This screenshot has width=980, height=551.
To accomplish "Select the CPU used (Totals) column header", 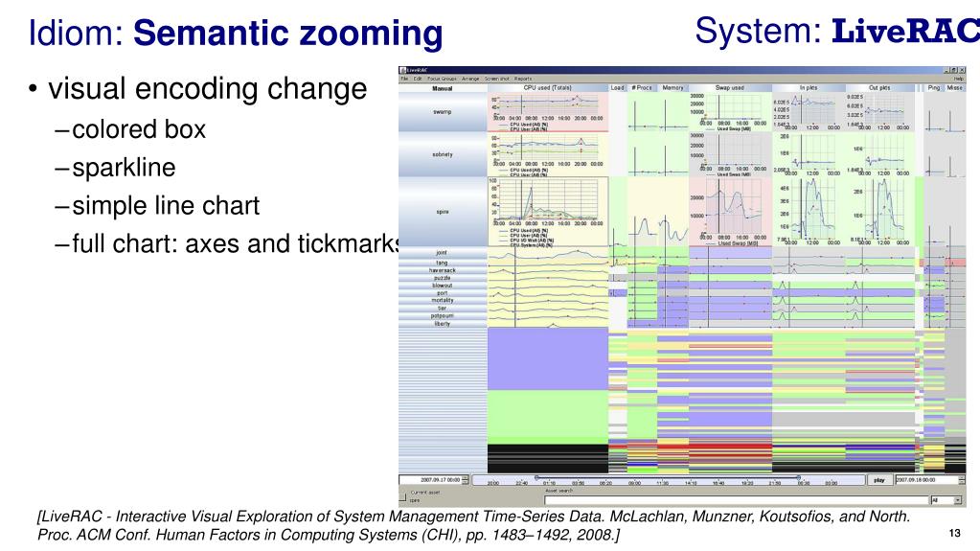I will 548,87.
